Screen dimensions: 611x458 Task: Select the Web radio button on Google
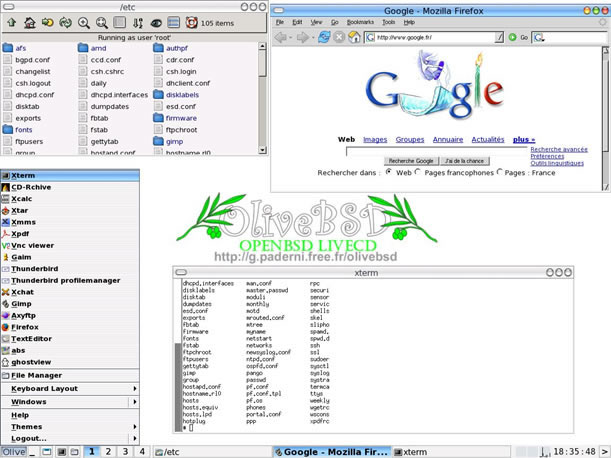pos(390,172)
